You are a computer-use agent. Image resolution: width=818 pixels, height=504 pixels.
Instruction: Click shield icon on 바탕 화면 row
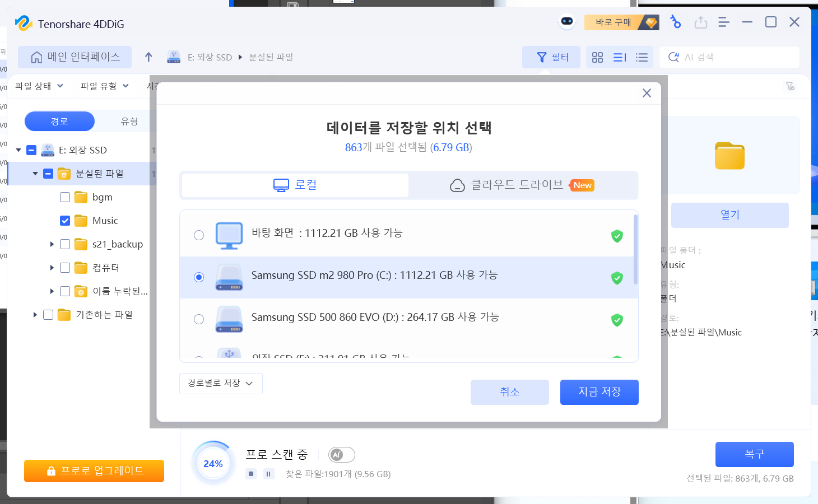[x=617, y=236]
